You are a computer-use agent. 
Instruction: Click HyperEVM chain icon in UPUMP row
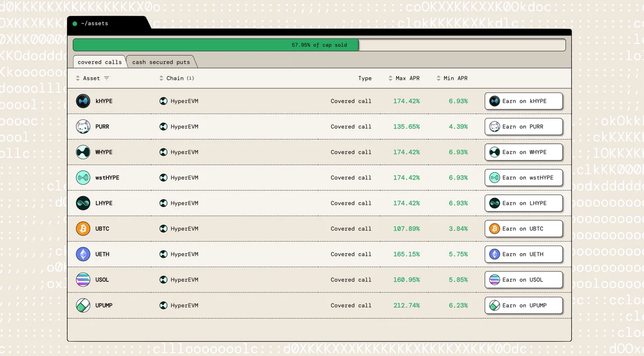click(164, 305)
